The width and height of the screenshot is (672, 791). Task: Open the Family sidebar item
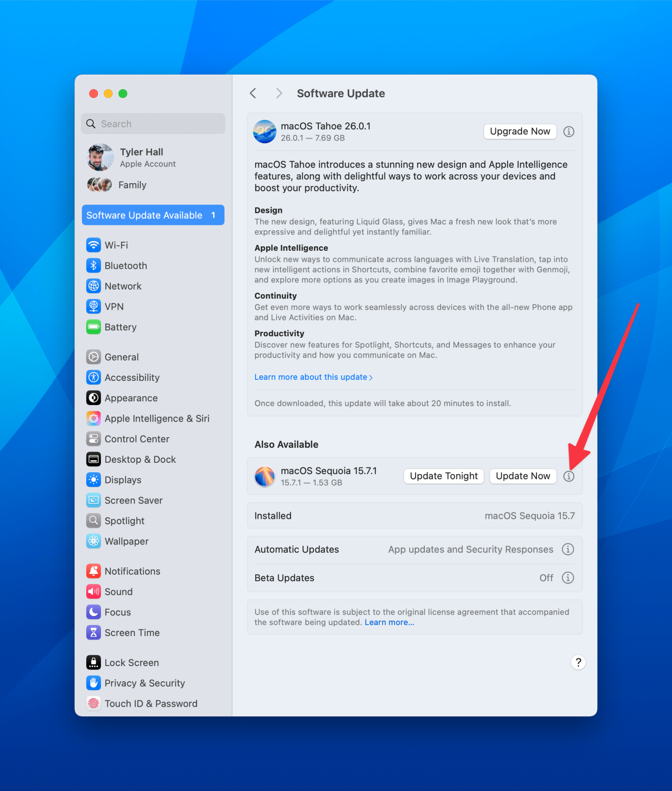click(153, 185)
